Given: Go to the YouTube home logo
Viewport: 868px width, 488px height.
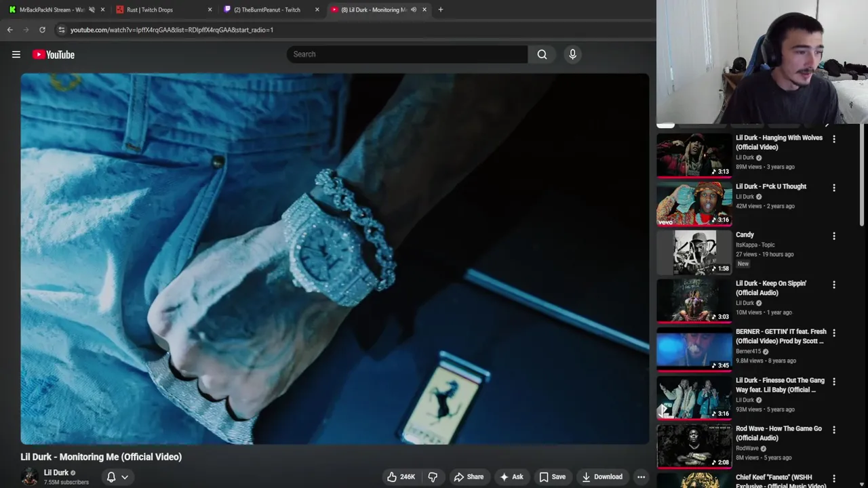Looking at the screenshot, I should pyautogui.click(x=54, y=54).
